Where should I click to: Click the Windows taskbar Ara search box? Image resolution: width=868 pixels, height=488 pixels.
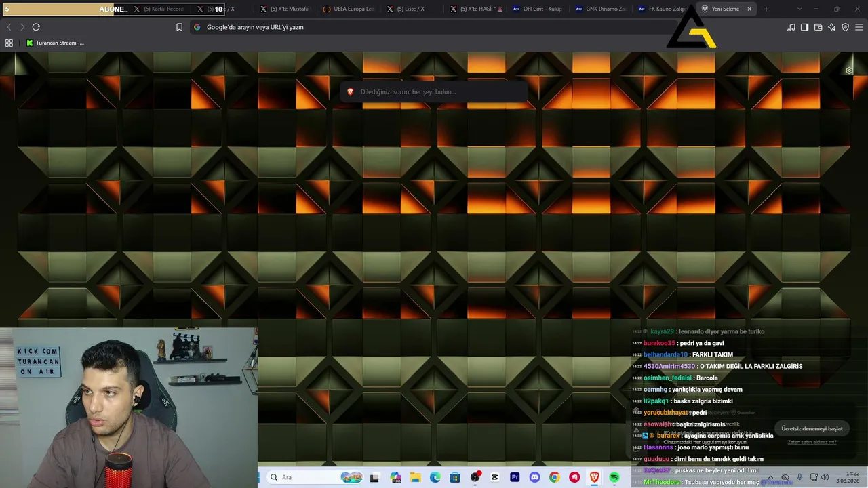point(314,477)
